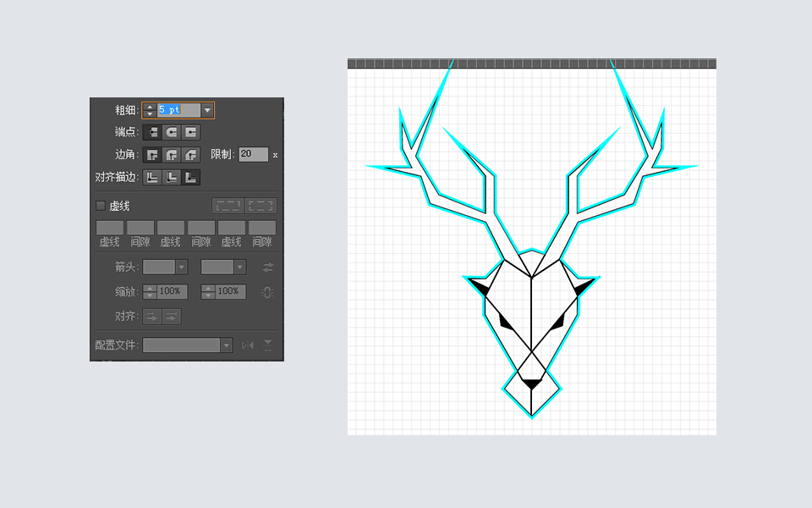Click the preserve exact dash lengths icon
The width and height of the screenshot is (812, 508).
(228, 206)
